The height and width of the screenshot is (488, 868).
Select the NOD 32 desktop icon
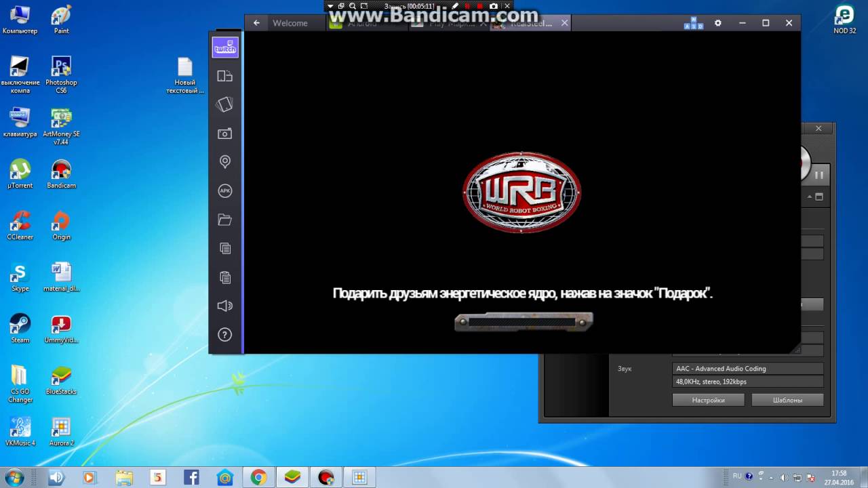pos(844,19)
